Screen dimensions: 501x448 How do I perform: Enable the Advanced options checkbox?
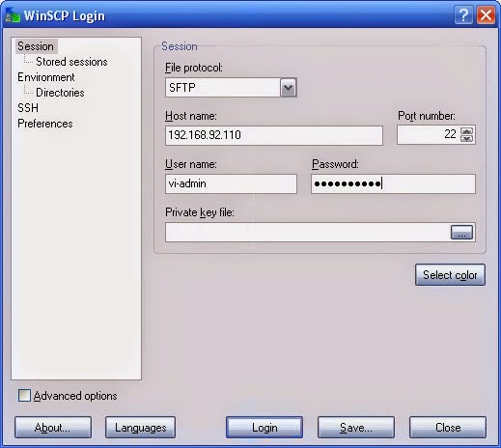(x=24, y=396)
